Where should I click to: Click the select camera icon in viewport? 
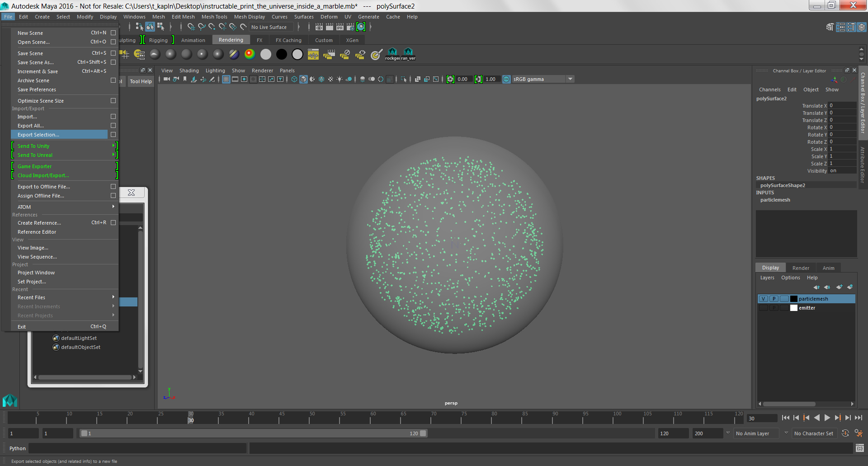[x=167, y=79]
